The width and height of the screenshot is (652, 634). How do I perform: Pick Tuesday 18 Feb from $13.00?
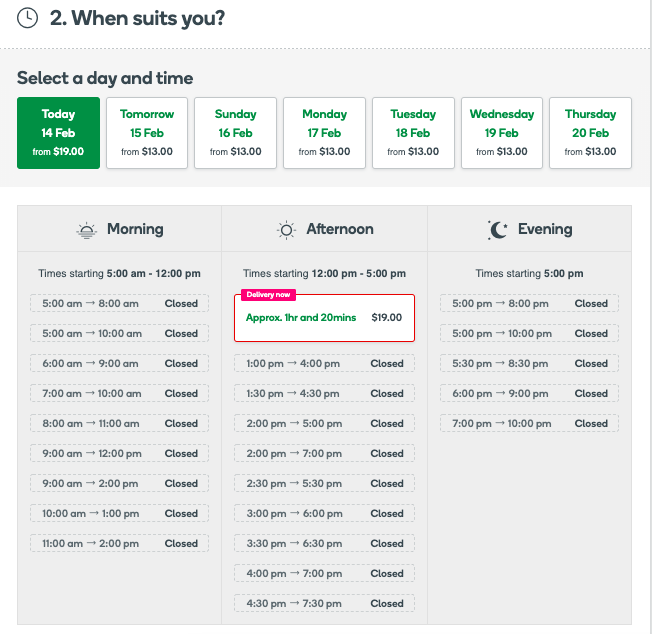coord(413,133)
